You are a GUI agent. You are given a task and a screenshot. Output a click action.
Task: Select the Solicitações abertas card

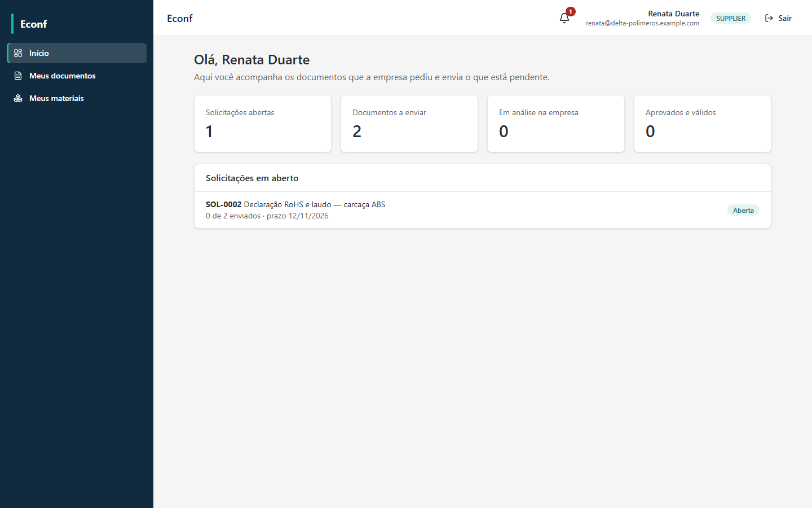click(x=263, y=124)
